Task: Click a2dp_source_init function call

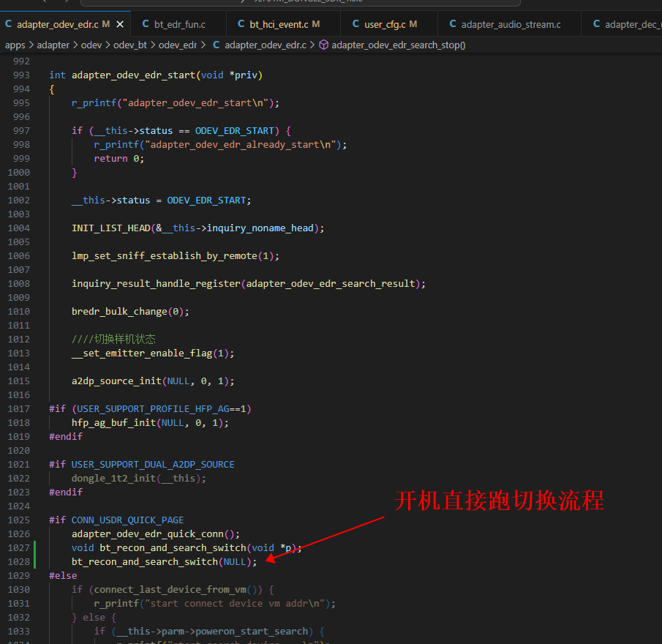Action: [116, 381]
